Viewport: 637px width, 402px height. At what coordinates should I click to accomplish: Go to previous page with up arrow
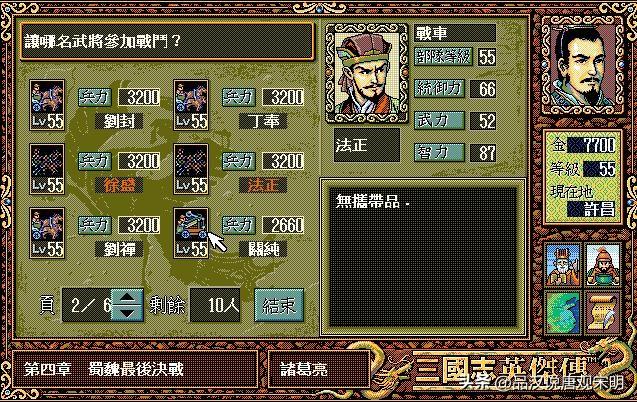coord(127,297)
